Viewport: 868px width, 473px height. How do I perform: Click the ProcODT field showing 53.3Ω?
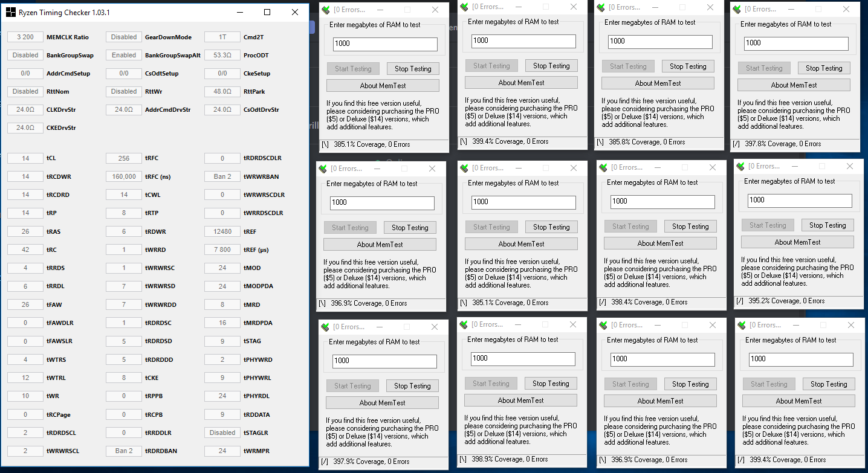click(222, 55)
